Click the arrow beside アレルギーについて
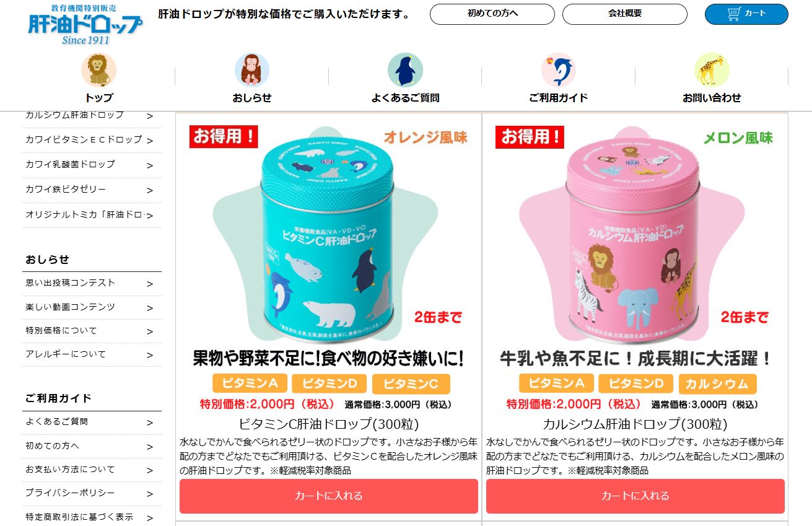The width and height of the screenshot is (812, 526). click(x=150, y=355)
